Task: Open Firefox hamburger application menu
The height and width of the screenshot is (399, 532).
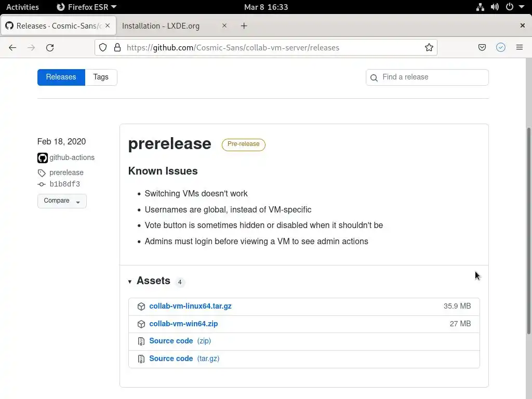Action: (x=519, y=47)
